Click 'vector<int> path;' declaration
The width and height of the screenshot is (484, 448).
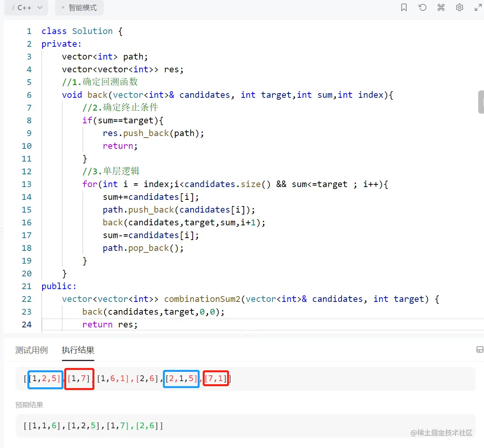tap(105, 57)
